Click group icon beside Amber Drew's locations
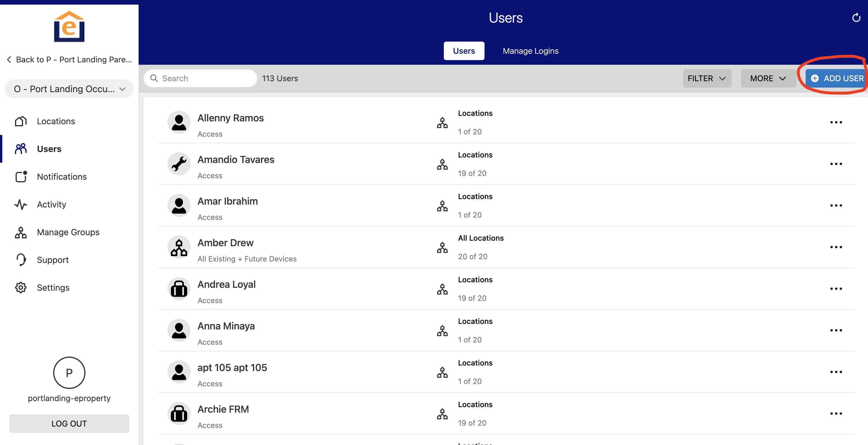 [442, 247]
